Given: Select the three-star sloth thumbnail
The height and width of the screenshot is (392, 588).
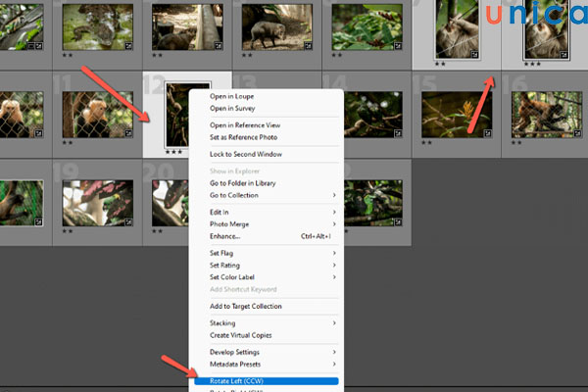Looking at the screenshot, I should (x=547, y=29).
